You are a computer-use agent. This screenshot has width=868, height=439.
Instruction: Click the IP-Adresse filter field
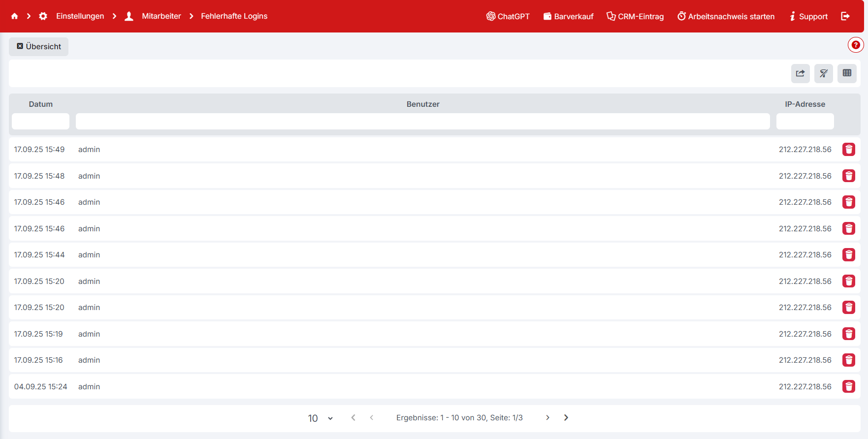(x=804, y=122)
